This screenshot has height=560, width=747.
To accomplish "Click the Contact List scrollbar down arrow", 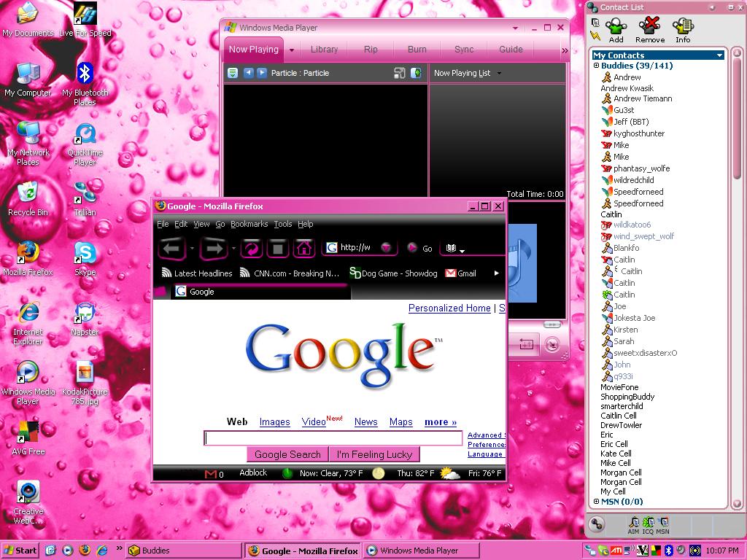I will click(737, 504).
